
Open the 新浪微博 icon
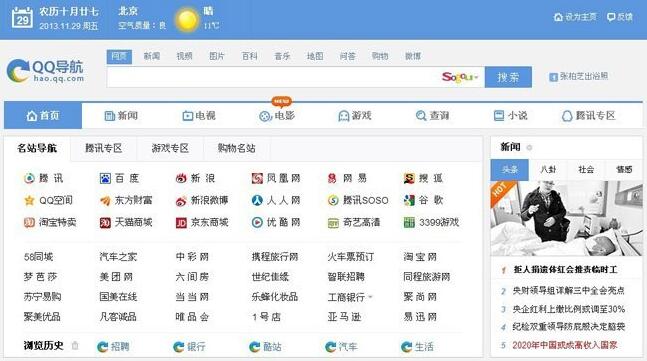coord(181,201)
